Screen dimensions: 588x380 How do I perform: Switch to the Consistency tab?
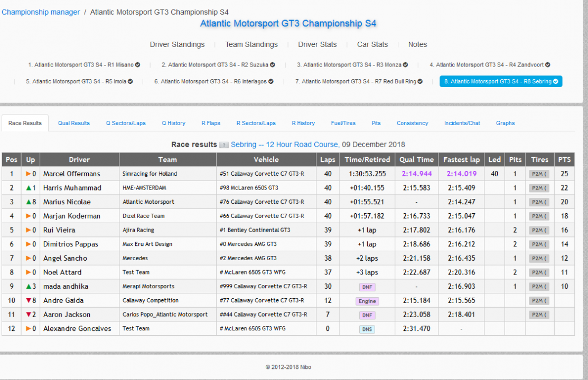click(x=412, y=123)
